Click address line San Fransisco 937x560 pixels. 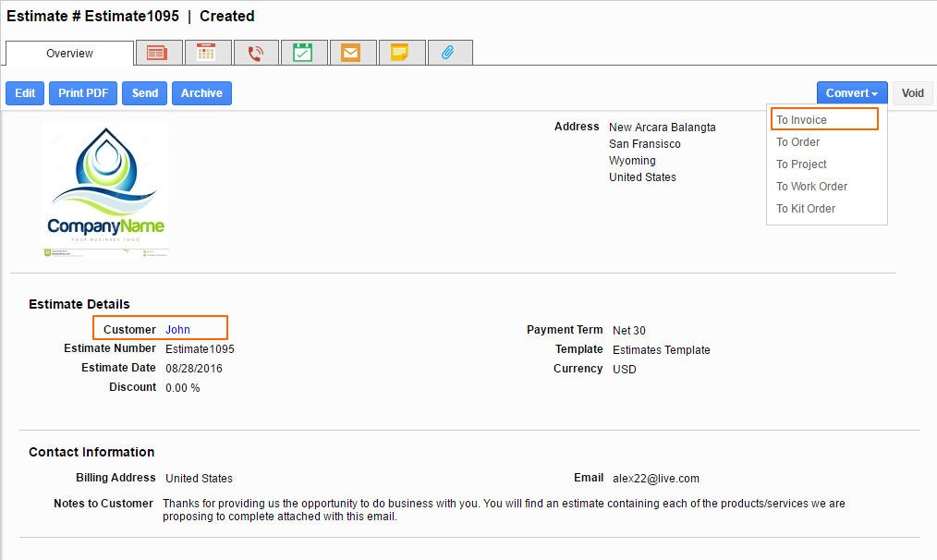pyautogui.click(x=645, y=144)
